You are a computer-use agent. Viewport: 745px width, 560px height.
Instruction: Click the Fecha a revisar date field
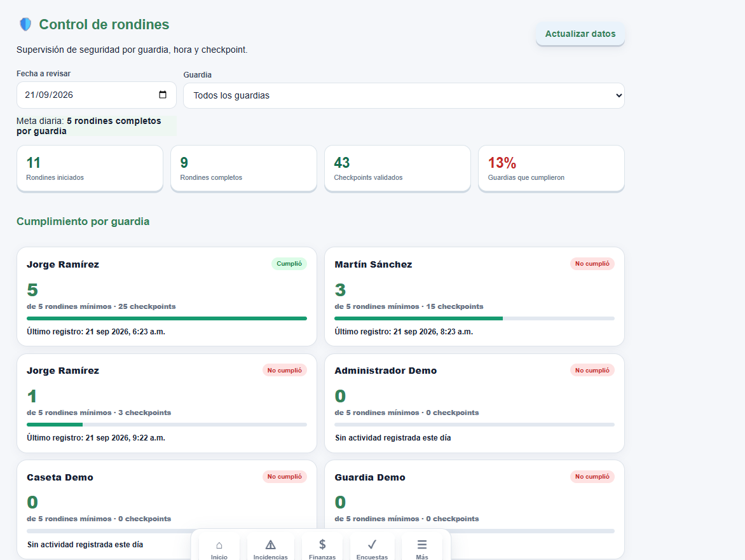(97, 95)
